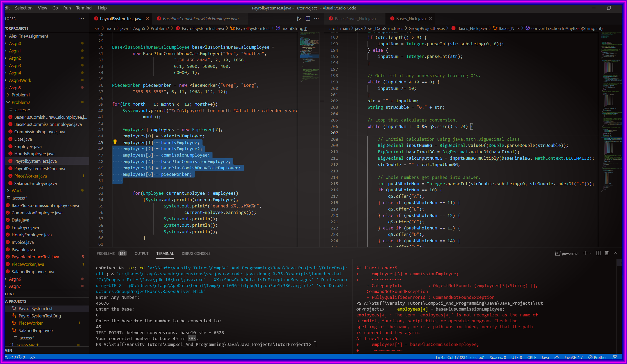Viewport: 627px width, 364px height.
Task: Click the info count in the status bar
Action: coord(22,357)
